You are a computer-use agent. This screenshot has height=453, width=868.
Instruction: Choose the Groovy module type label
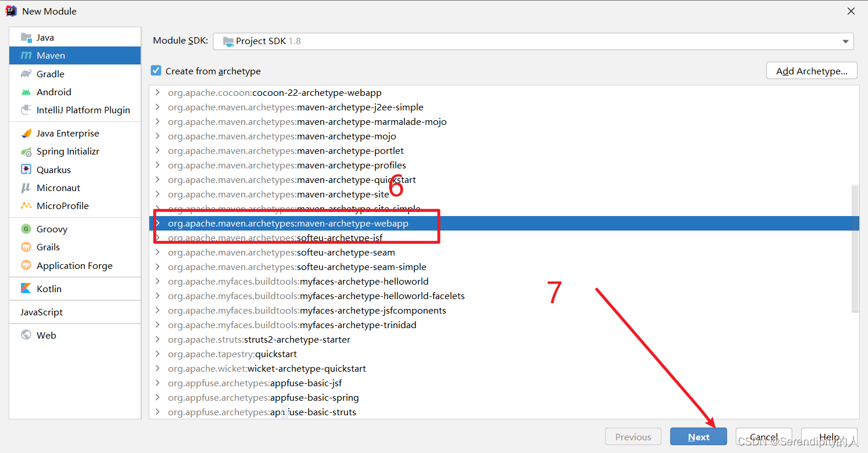pyautogui.click(x=52, y=229)
